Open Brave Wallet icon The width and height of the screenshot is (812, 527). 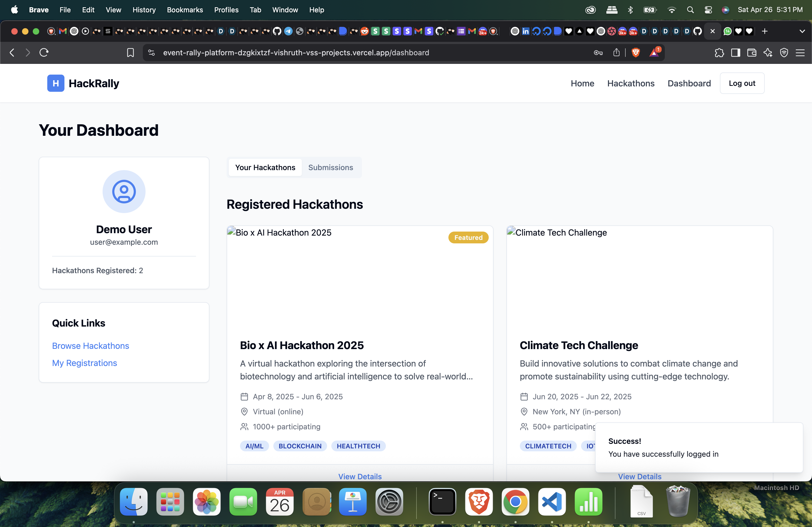pos(752,53)
